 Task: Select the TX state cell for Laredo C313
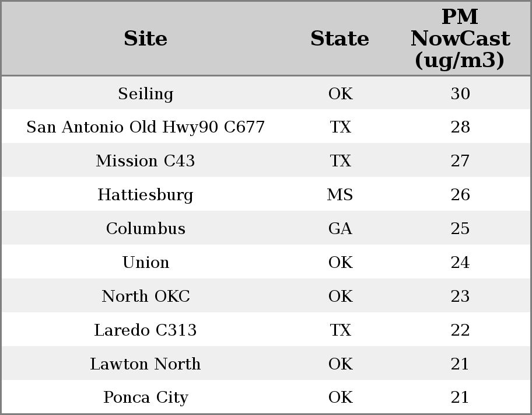tap(340, 330)
